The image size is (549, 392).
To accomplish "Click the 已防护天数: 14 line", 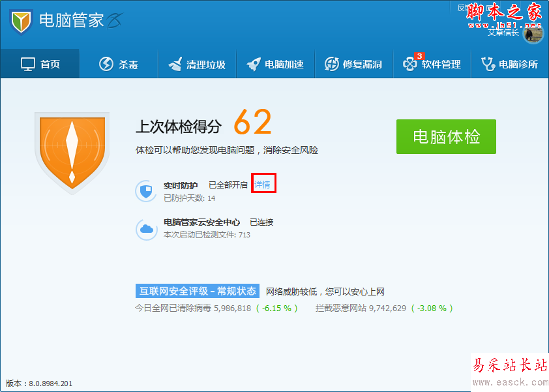I will (x=190, y=198).
